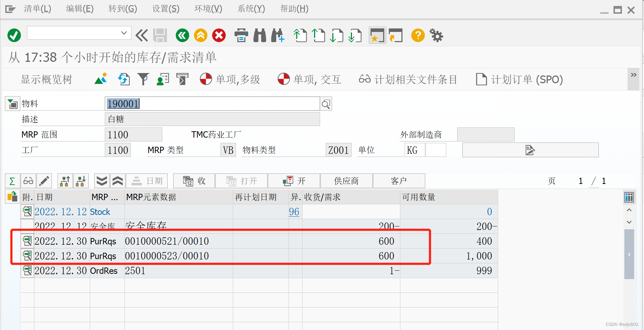Screen dimensions: 644x330
Task: Open the material search help icon
Action: tap(326, 104)
